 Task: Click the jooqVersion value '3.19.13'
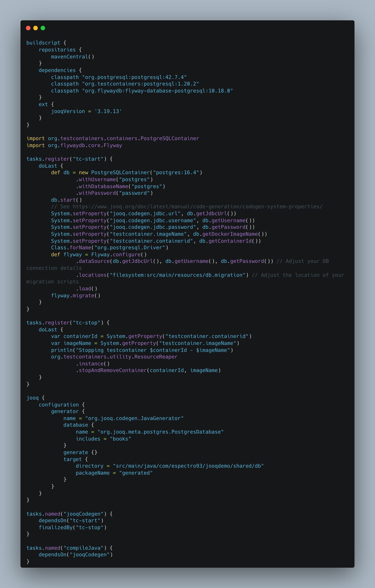coord(108,111)
